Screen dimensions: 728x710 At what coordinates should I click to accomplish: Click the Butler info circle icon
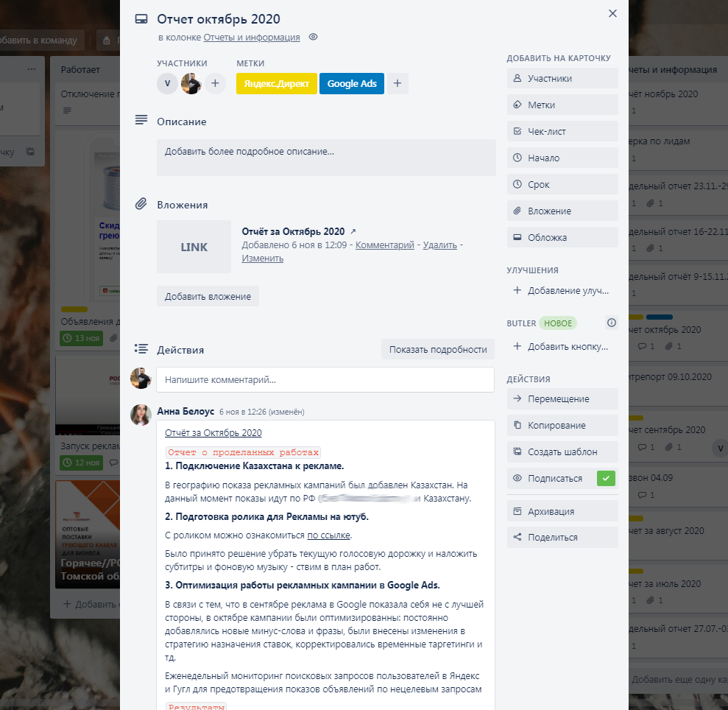coord(612,323)
